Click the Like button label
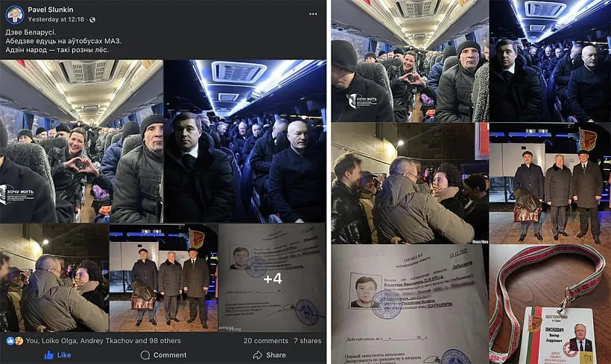The height and width of the screenshot is (364, 611). (64, 355)
